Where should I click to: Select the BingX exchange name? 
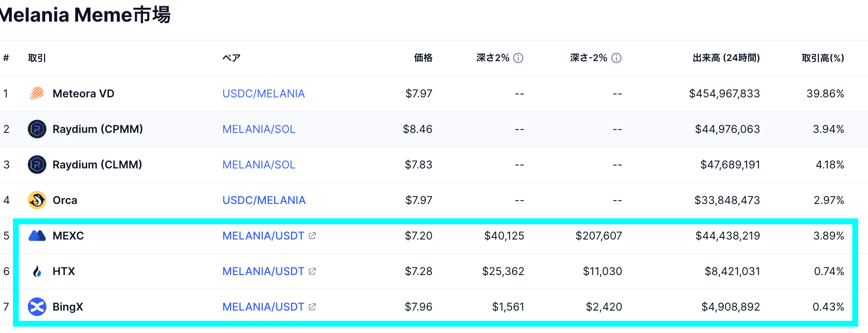click(68, 307)
